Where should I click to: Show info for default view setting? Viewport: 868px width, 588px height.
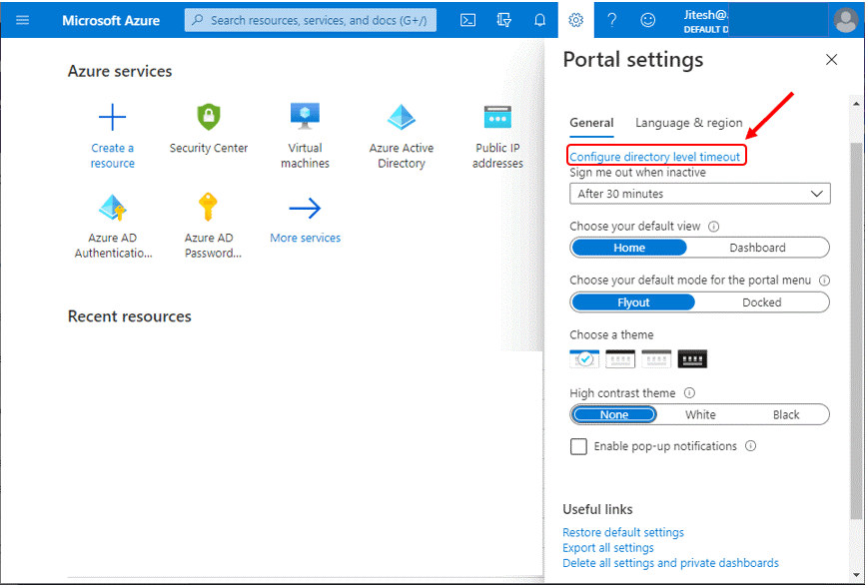[714, 227]
